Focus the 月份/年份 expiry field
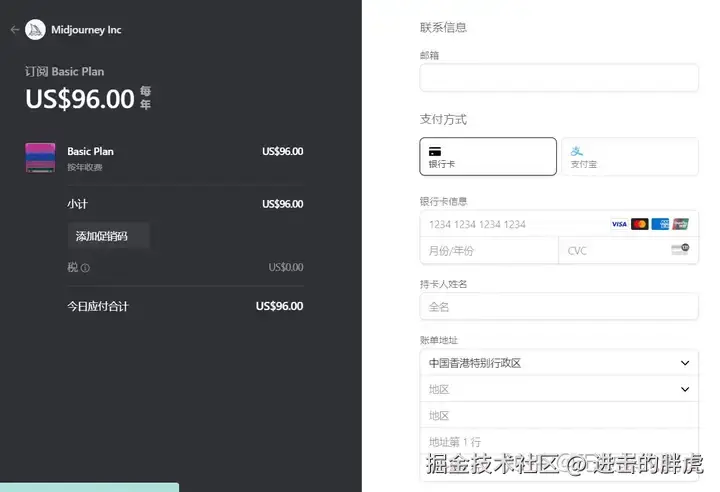 point(489,251)
